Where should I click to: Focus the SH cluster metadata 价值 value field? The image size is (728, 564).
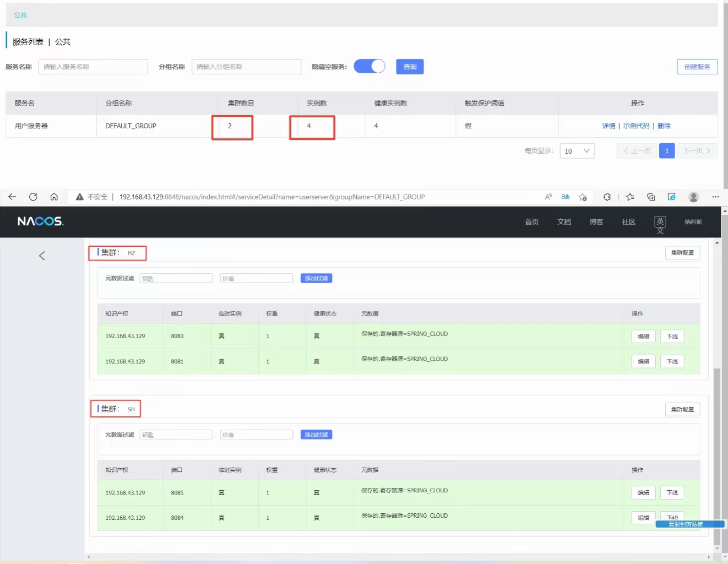click(257, 435)
